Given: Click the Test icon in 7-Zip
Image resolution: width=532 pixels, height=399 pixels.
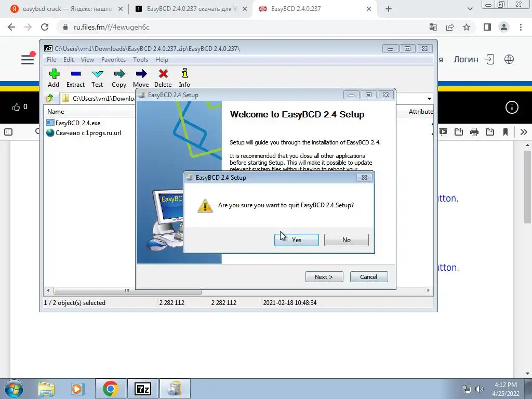Looking at the screenshot, I should [97, 78].
